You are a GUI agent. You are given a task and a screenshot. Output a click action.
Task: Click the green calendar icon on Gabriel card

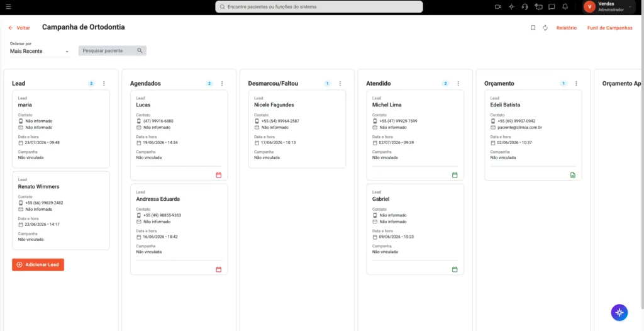pos(455,269)
